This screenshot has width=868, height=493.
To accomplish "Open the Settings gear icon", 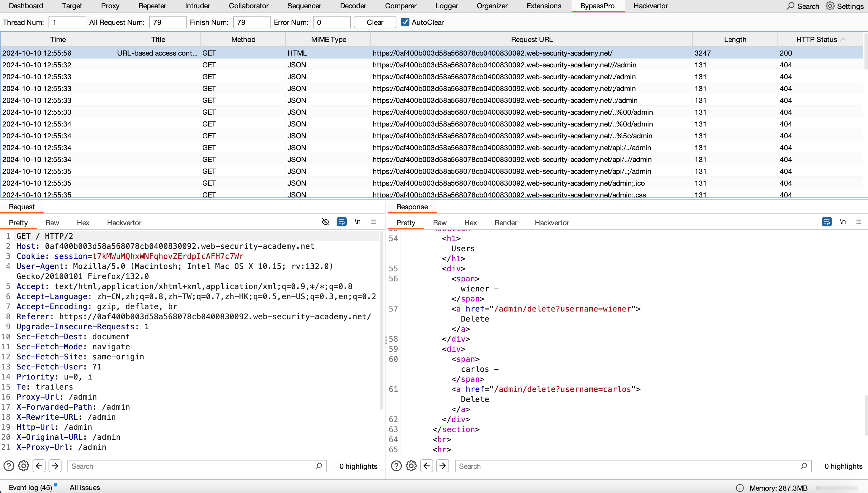I will pyautogui.click(x=830, y=6).
